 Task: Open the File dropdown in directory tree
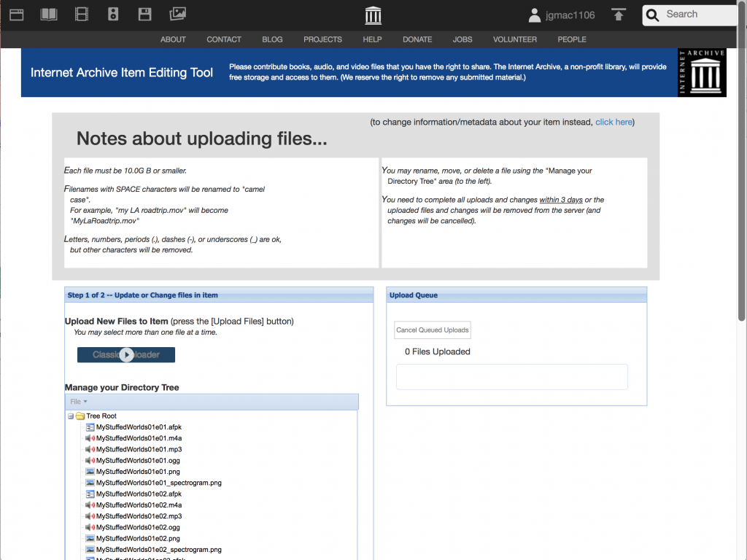click(79, 402)
